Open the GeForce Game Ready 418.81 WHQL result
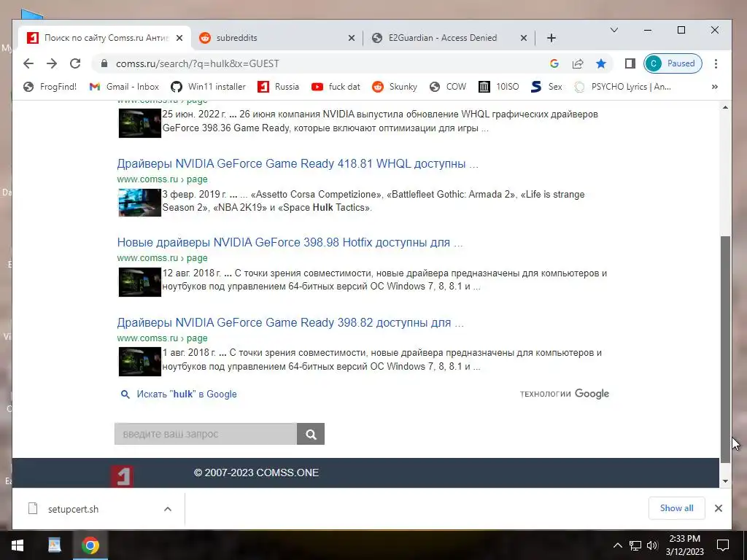This screenshot has width=747, height=560. (x=298, y=163)
